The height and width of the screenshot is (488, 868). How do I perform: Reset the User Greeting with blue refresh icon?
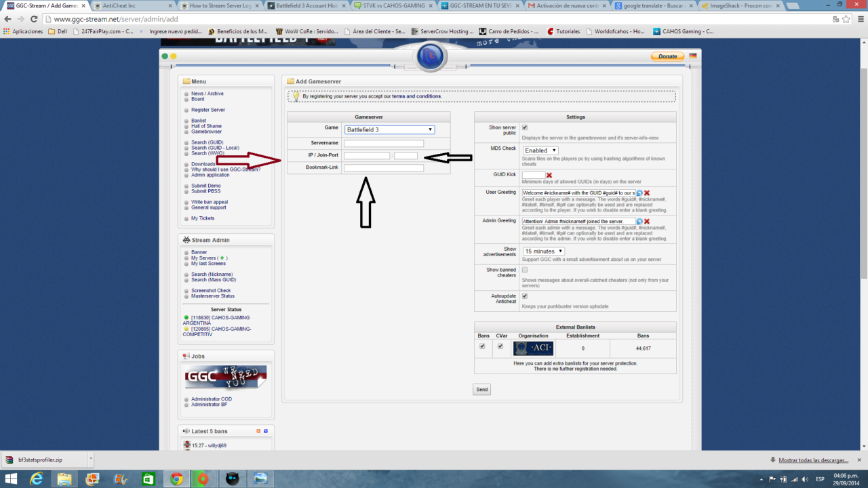(639, 193)
